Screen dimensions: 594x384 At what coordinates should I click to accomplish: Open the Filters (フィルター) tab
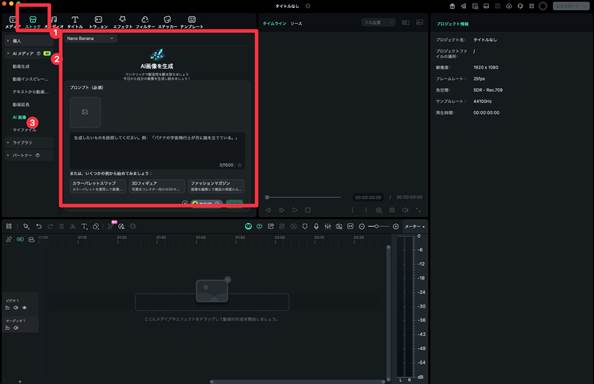point(145,22)
